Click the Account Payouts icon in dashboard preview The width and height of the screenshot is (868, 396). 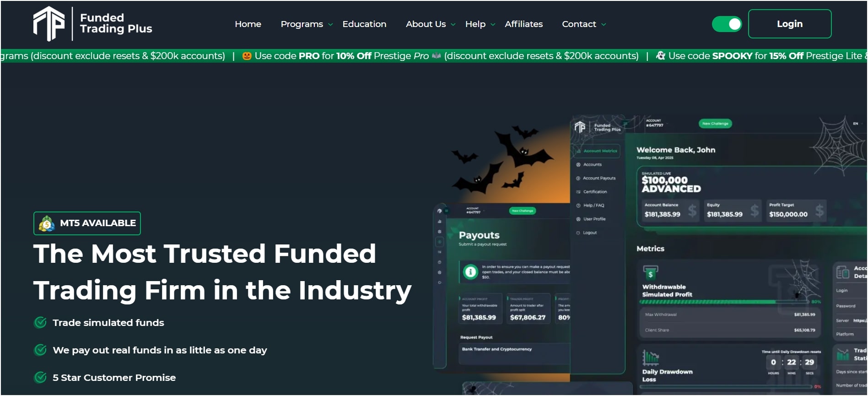coord(578,178)
